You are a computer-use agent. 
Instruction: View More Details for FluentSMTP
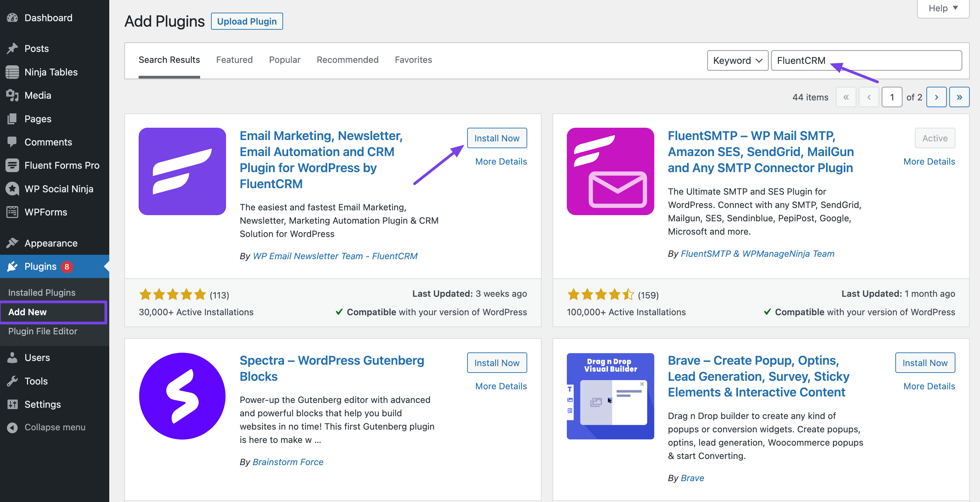point(929,162)
